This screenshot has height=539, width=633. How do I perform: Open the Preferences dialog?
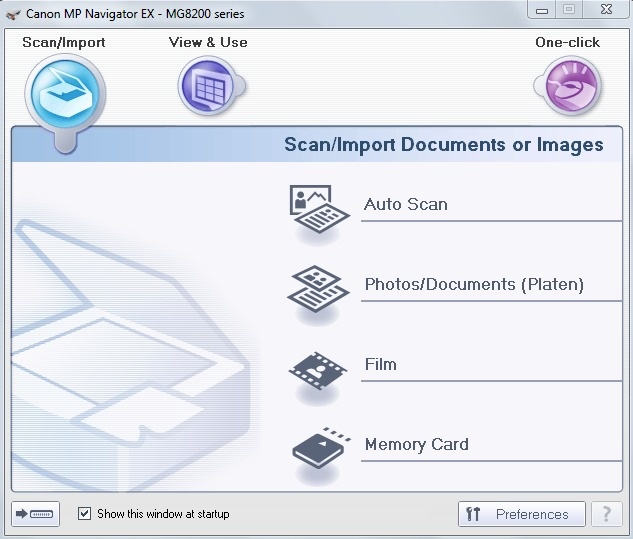[x=521, y=514]
